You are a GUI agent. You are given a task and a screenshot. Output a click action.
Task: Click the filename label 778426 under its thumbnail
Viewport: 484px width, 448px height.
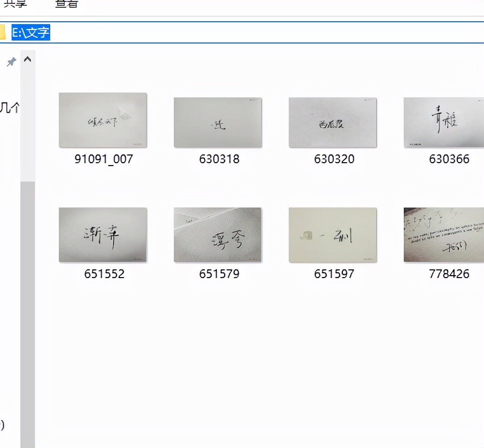[449, 274]
